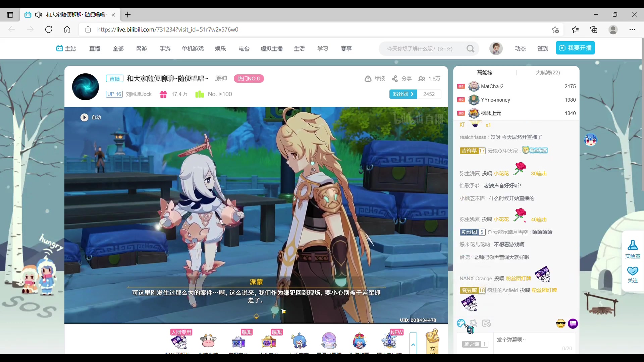Open the user avatar in the site header
The height and width of the screenshot is (362, 644).
click(496, 49)
